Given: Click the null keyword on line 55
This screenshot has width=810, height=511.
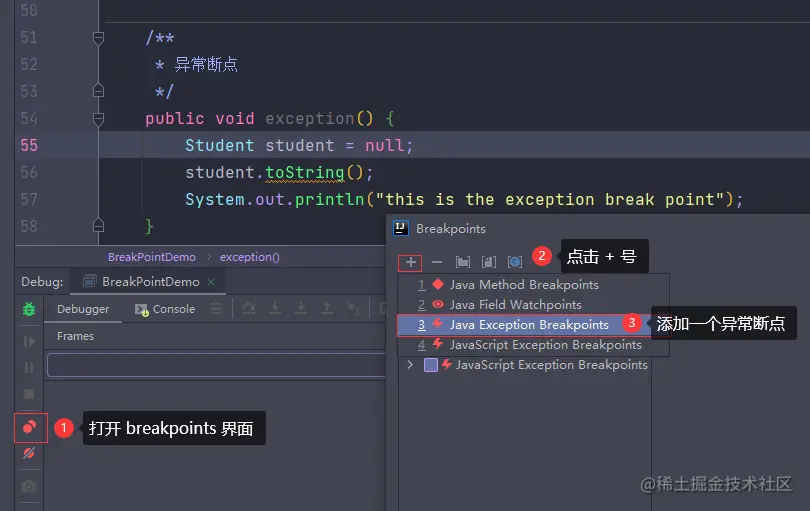Looking at the screenshot, I should click(385, 146).
